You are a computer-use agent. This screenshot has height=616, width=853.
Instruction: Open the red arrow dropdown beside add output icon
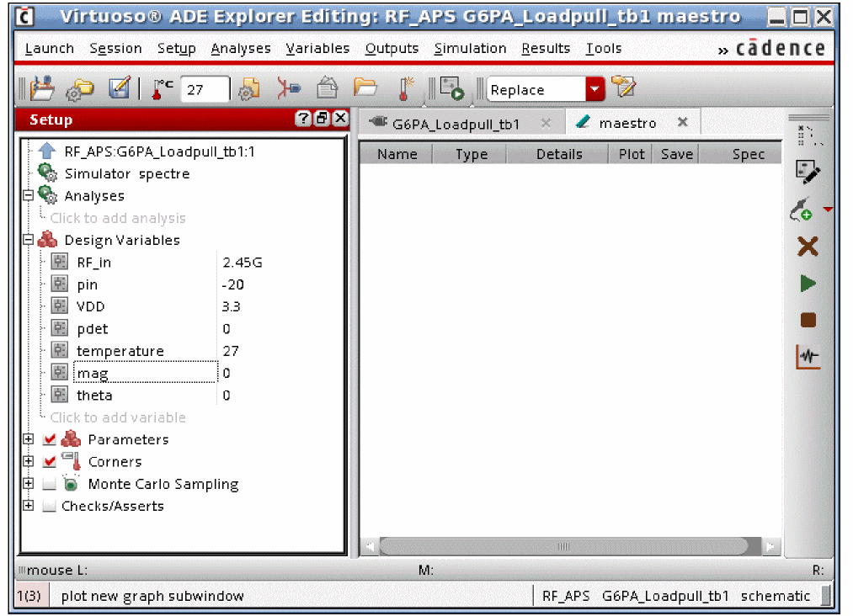pos(828,210)
